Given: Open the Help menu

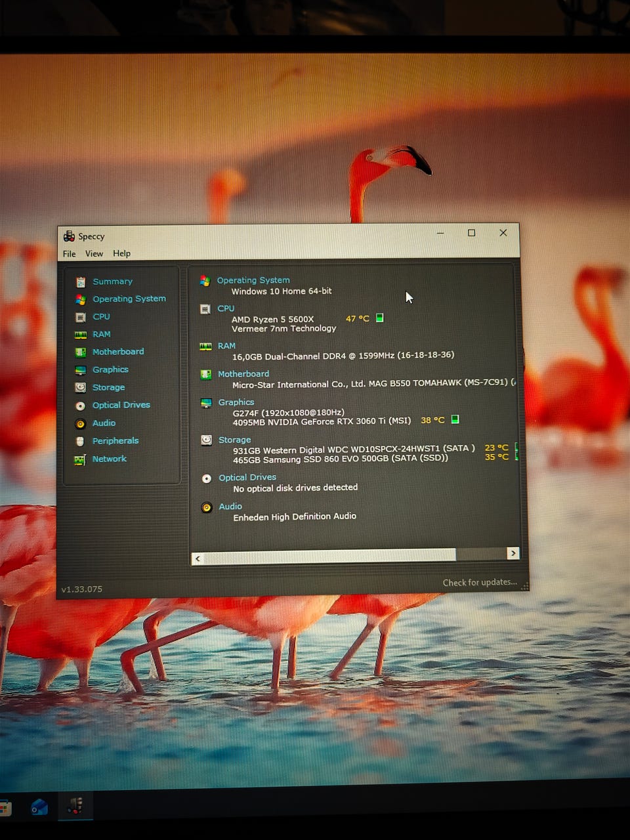Looking at the screenshot, I should tap(121, 253).
